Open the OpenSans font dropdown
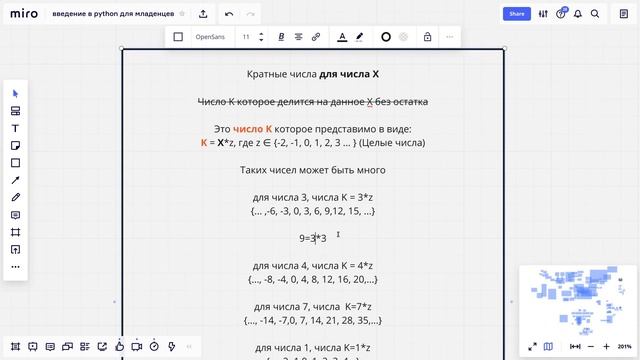640x360 pixels. pyautogui.click(x=210, y=37)
